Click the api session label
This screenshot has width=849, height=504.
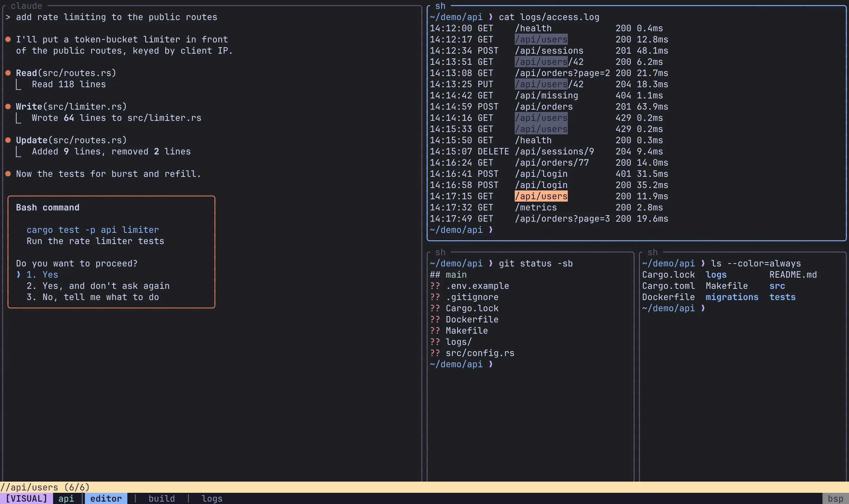coord(66,499)
